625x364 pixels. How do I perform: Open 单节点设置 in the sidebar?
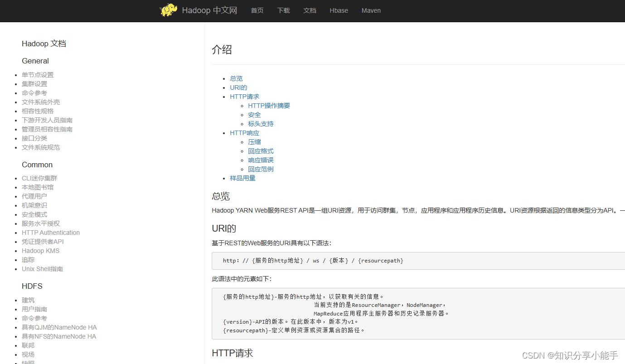tap(38, 75)
